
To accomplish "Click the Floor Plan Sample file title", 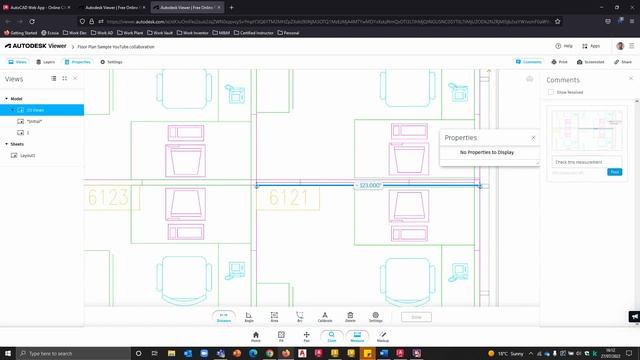I will [116, 47].
